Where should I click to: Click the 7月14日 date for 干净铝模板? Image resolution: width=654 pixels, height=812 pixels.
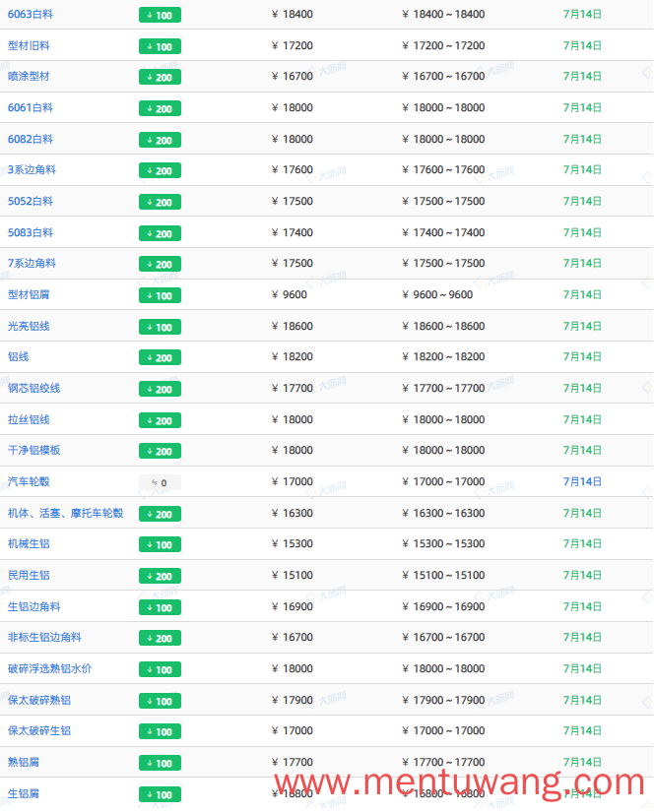coord(582,451)
